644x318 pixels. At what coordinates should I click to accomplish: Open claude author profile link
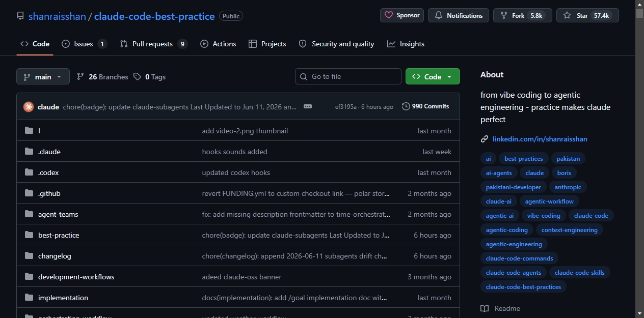48,107
